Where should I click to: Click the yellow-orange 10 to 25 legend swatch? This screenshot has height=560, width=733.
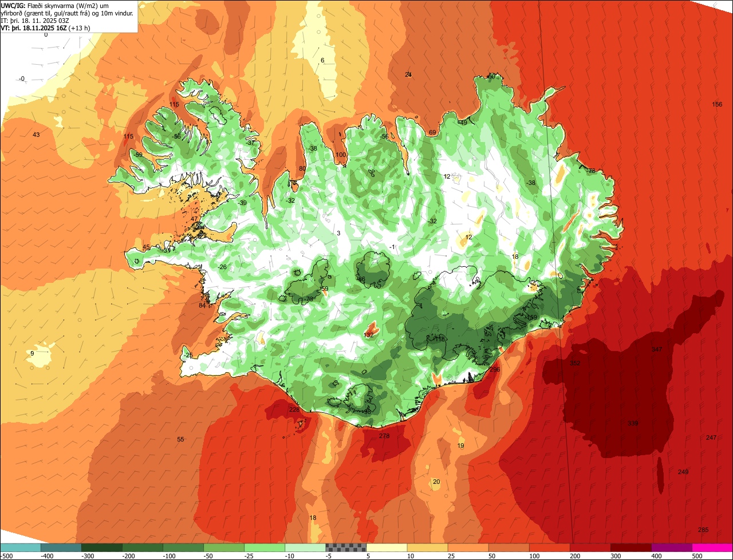coord(427,547)
